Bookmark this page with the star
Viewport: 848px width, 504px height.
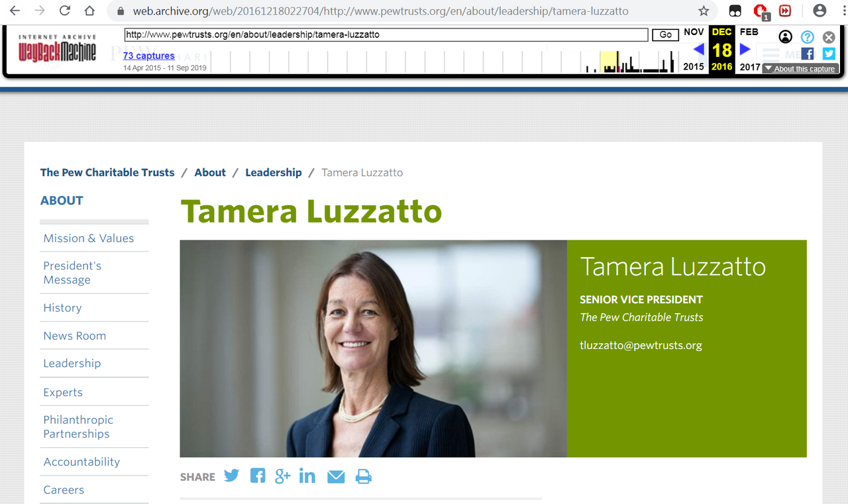coord(704,11)
